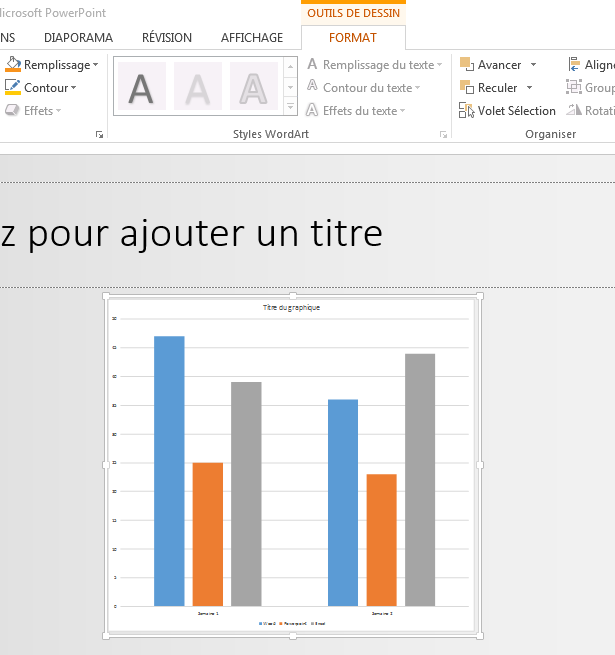The height and width of the screenshot is (655, 615).
Task: Open the Reculer dropdown arrow
Action: click(529, 88)
